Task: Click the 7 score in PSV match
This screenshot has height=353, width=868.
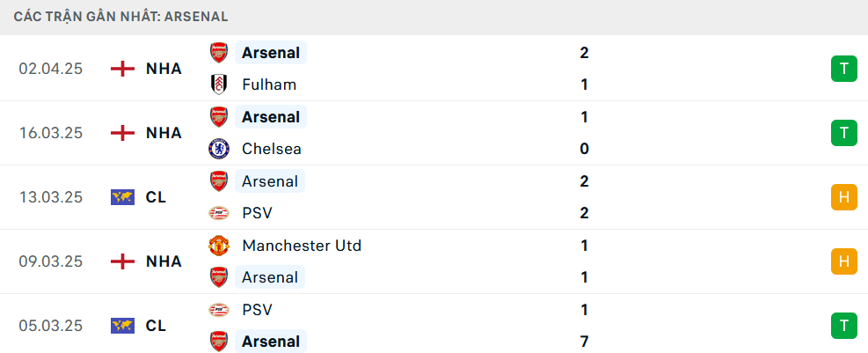Action: 584,342
